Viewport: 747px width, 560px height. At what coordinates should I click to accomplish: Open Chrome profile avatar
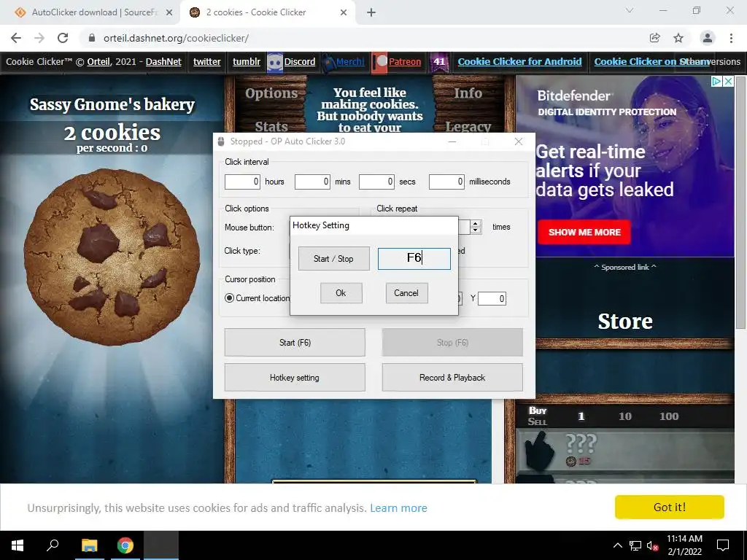[x=708, y=38]
